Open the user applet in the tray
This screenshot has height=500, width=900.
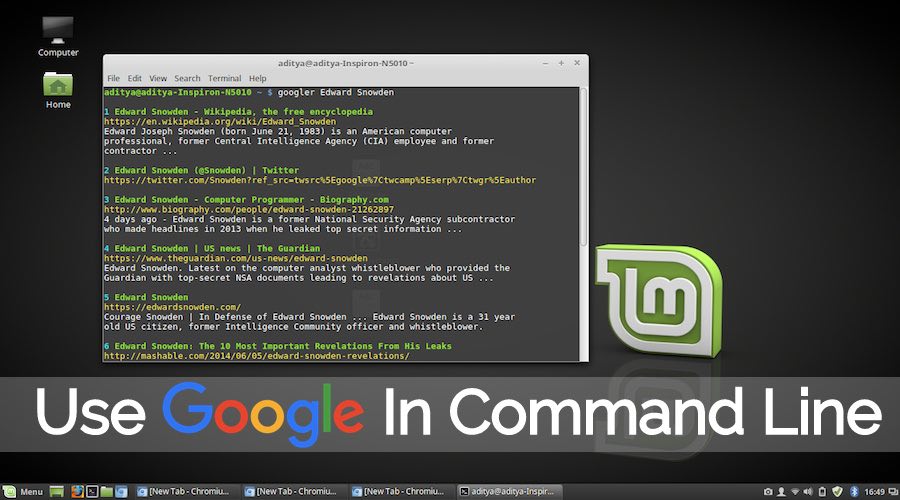pos(781,491)
